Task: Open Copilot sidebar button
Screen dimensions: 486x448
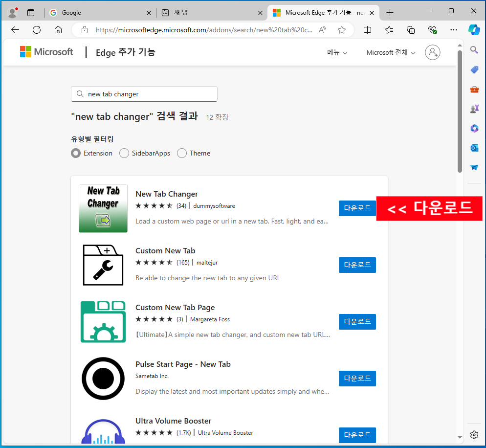Action: coord(474,30)
